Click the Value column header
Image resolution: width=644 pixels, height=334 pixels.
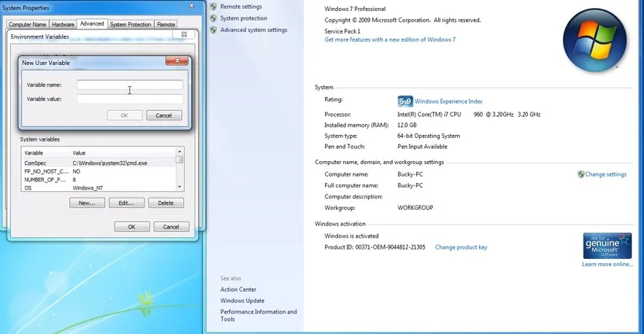(x=123, y=153)
